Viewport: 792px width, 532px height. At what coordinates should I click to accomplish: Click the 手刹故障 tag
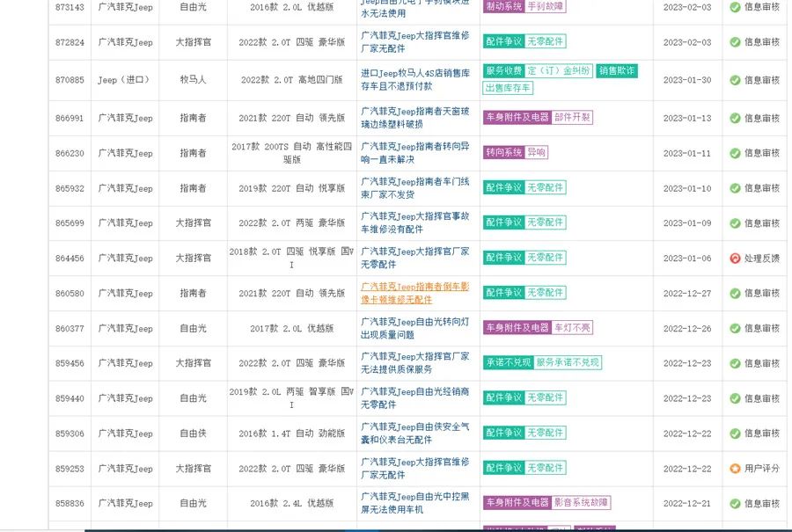coord(546,6)
